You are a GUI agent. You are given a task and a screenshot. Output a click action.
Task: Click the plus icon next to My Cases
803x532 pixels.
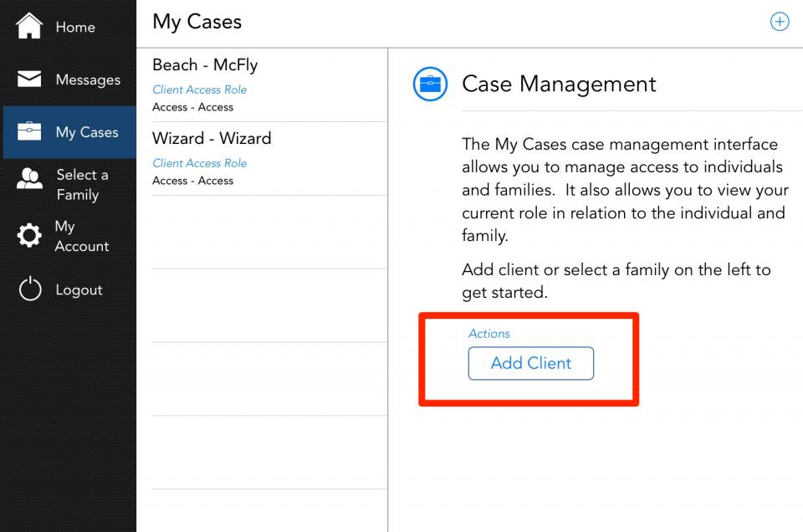point(780,22)
